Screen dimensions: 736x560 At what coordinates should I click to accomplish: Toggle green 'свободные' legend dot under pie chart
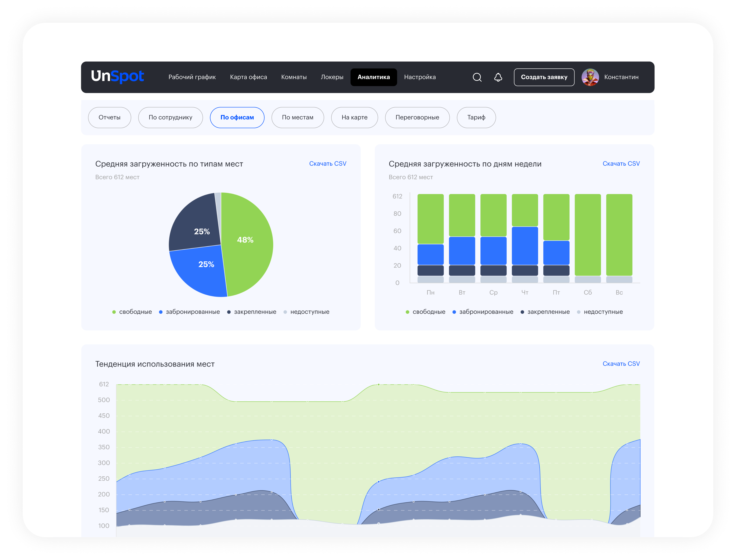[x=114, y=312]
